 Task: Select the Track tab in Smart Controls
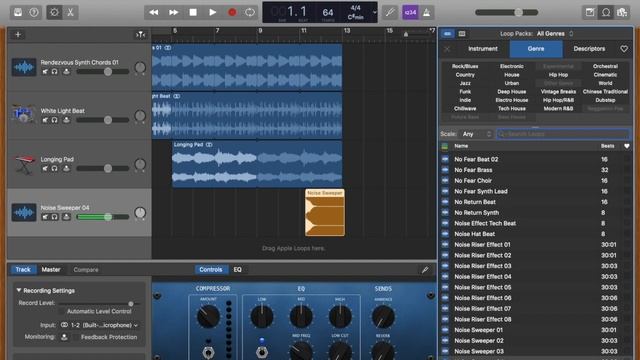[23, 269]
